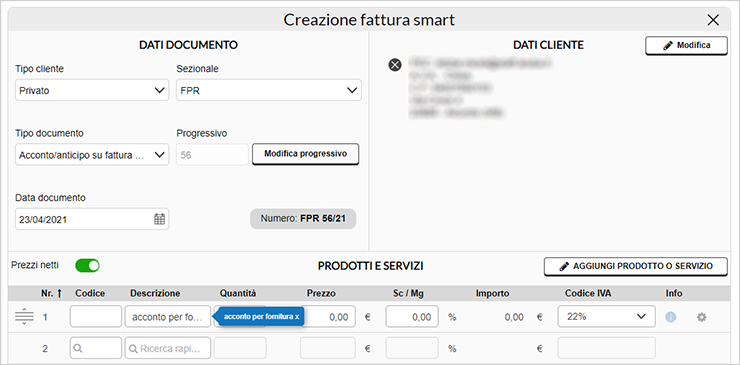Click the Progressivo field showing 56

(212, 154)
